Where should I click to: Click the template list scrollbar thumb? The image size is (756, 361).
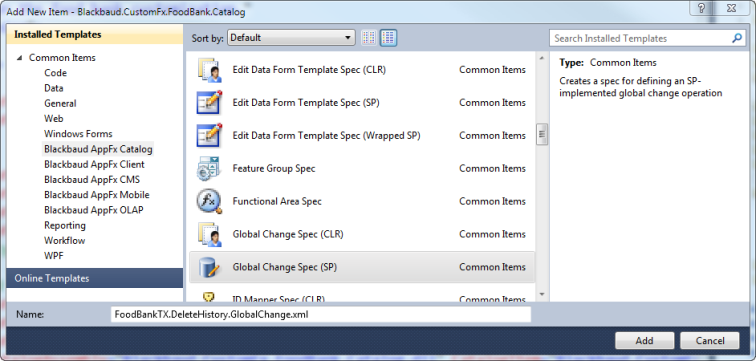point(541,134)
